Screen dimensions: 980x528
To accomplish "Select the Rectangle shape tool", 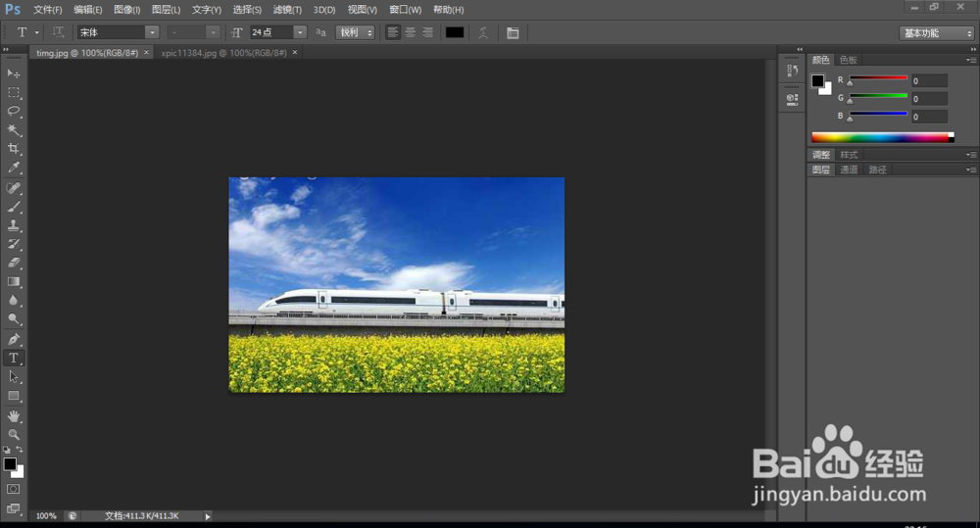I will (x=13, y=396).
